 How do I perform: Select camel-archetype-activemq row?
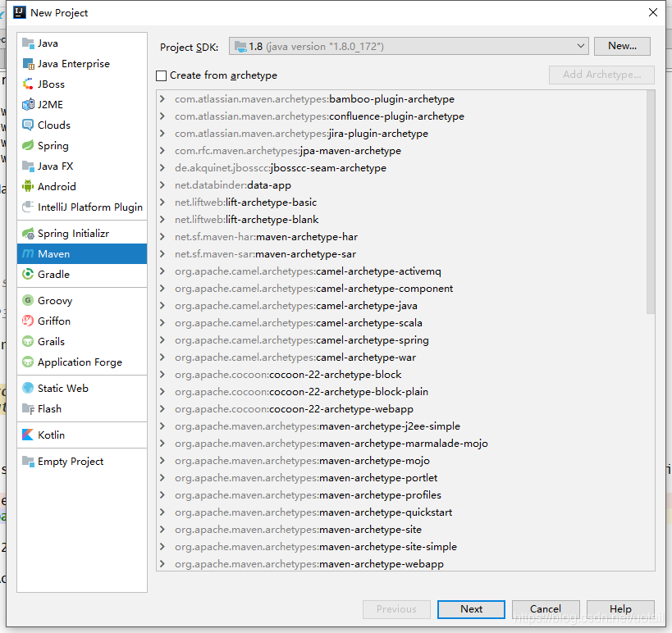tap(401, 271)
